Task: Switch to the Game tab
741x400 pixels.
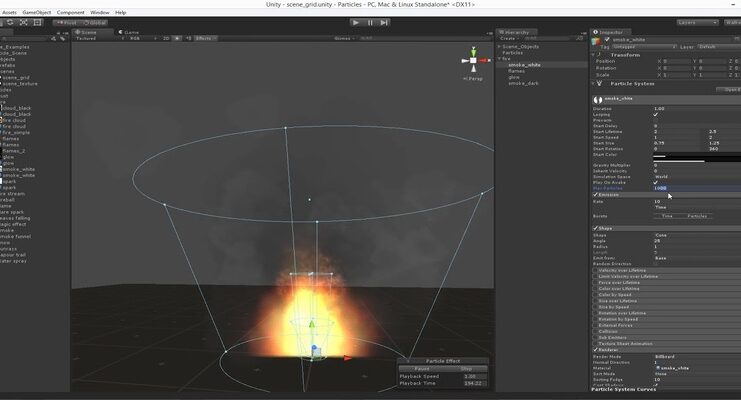Action: [x=129, y=32]
